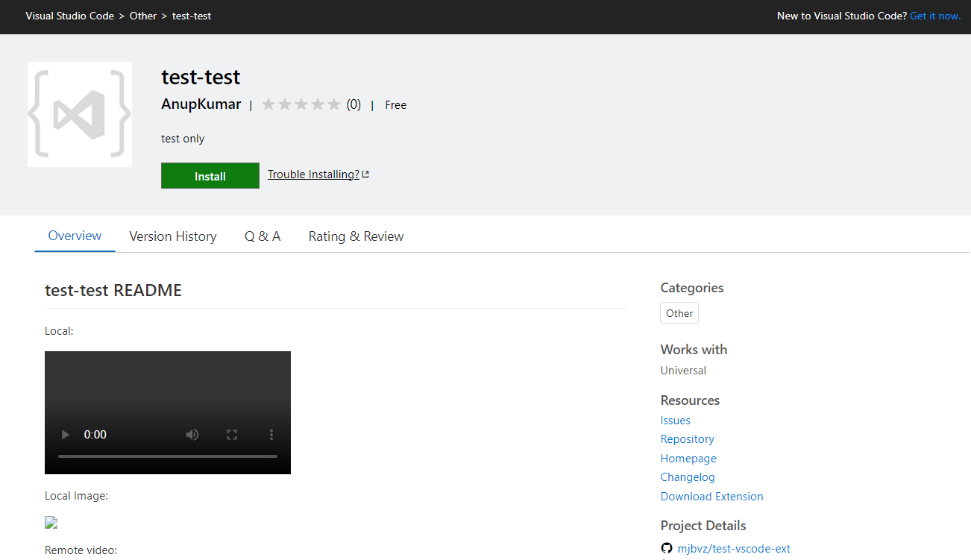
Task: Click the test-test extension logo
Action: tap(79, 114)
